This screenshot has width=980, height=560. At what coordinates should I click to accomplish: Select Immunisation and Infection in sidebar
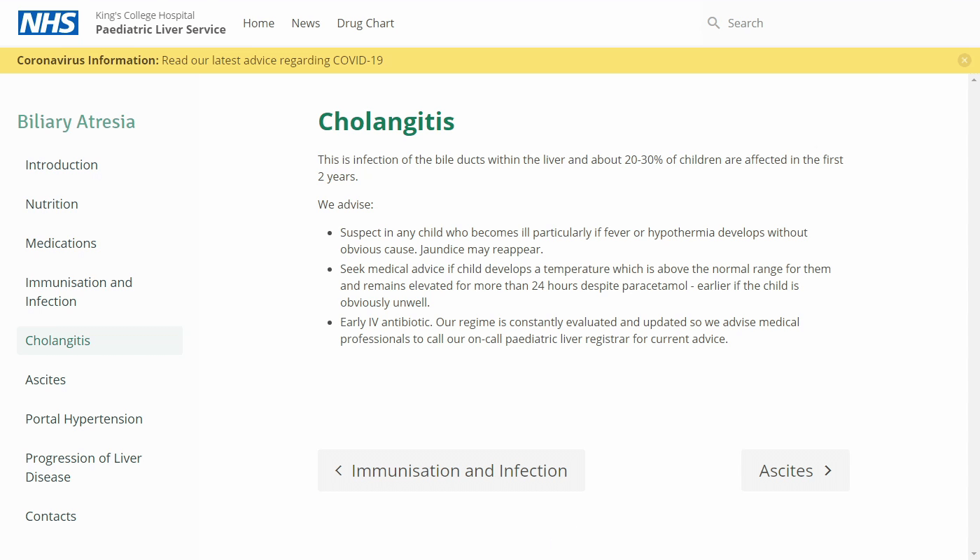78,292
